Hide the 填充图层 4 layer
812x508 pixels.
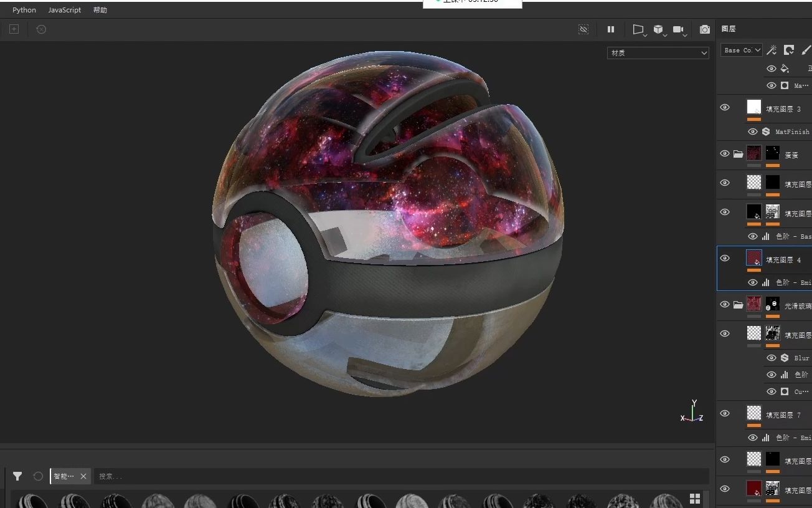point(725,258)
